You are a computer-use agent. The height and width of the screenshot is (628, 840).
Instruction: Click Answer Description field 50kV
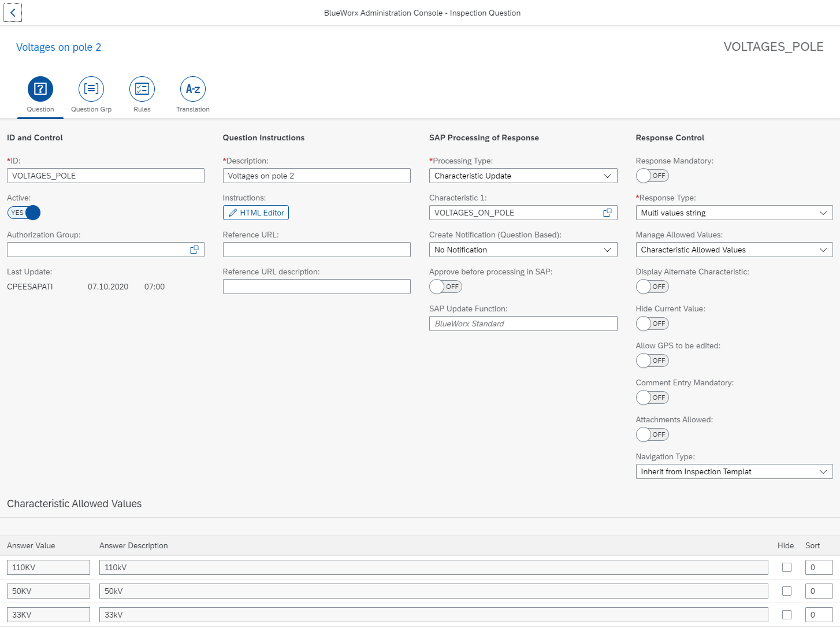(x=434, y=591)
